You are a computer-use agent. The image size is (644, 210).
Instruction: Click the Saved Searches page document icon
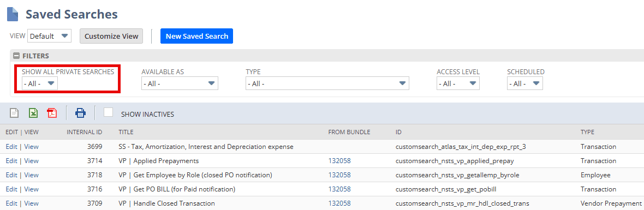click(13, 14)
